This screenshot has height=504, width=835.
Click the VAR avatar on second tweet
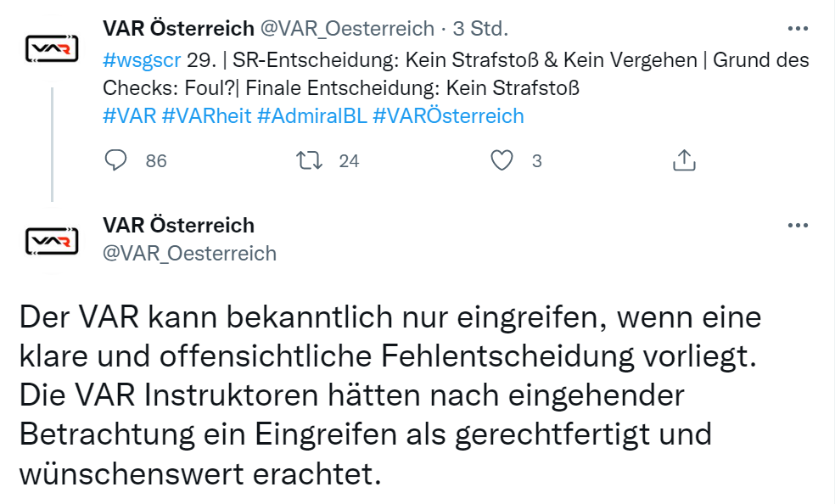[52, 243]
